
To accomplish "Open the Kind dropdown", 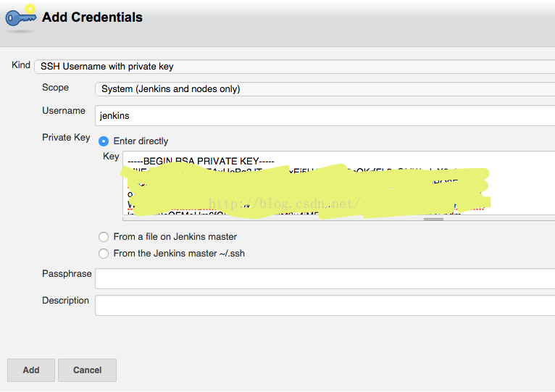I will click(294, 67).
